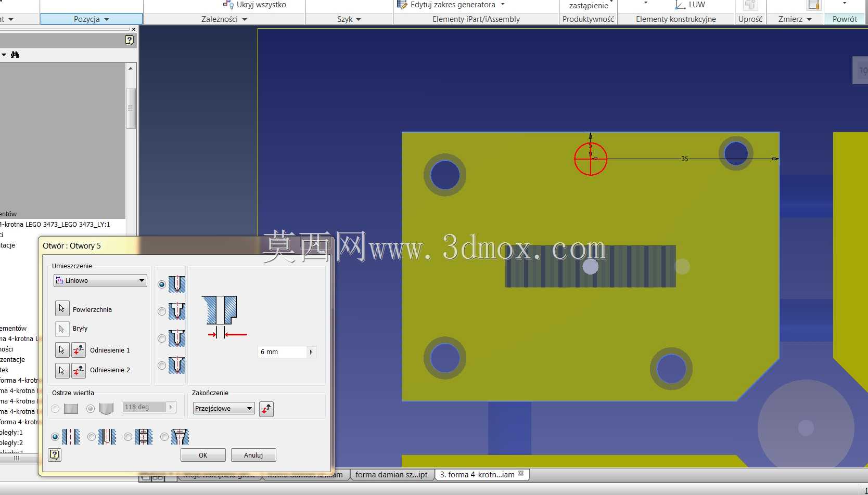Open the Przejściowe termination dropdown
Viewport: 868px width, 495px height.
pos(224,408)
